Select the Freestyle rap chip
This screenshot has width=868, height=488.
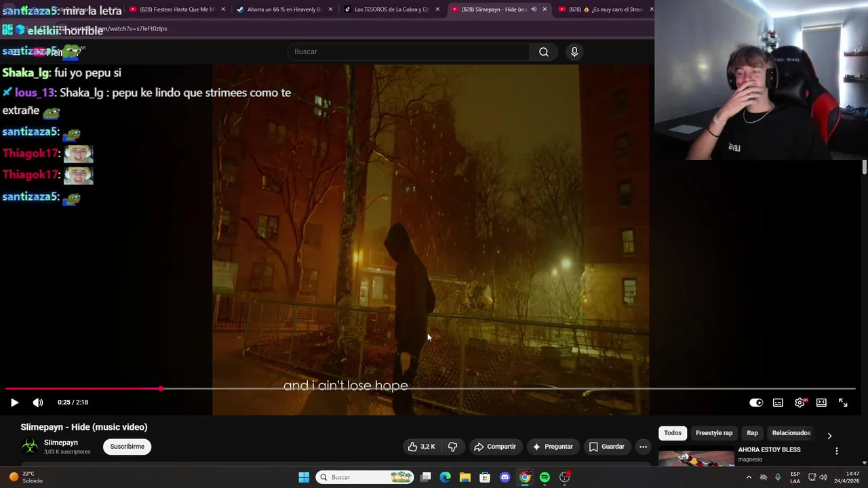tap(714, 433)
